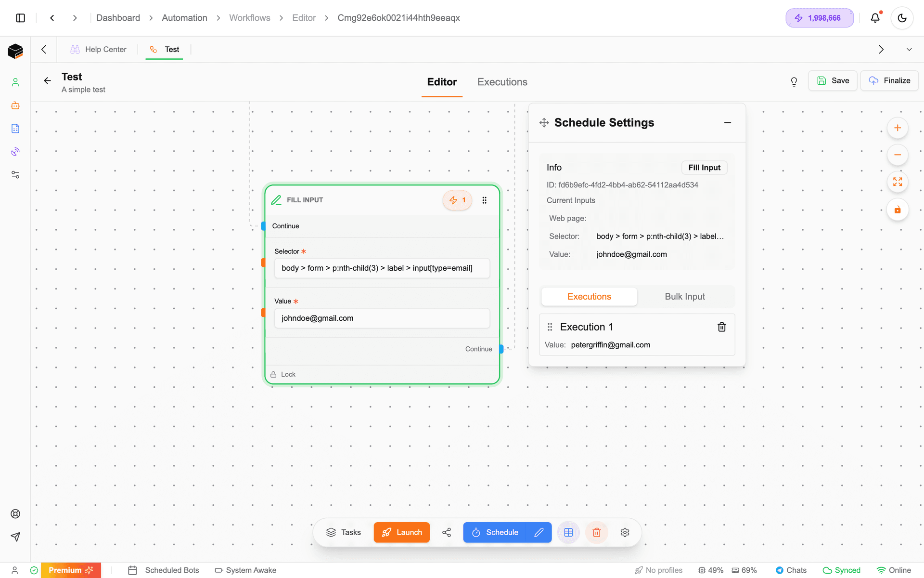Click the Value input field with johndoe@gmail.com
Viewport: 924px width, 578px height.
click(382, 318)
